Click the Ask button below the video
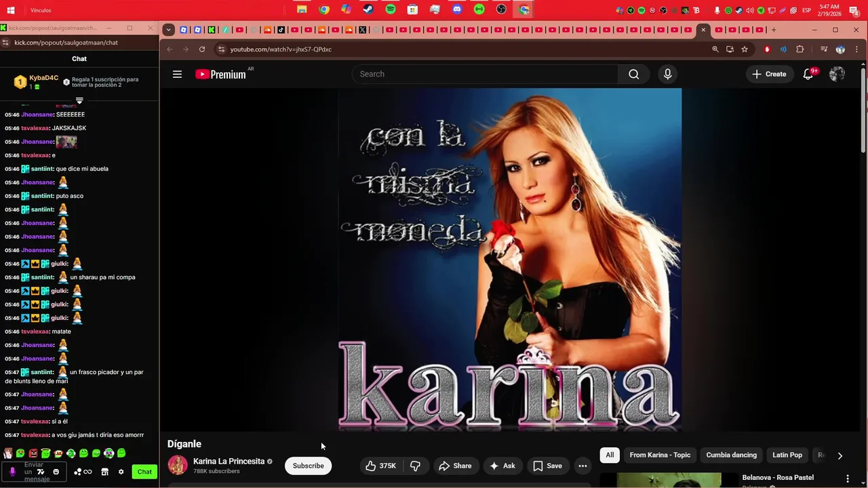The width and height of the screenshot is (868, 488). (502, 466)
